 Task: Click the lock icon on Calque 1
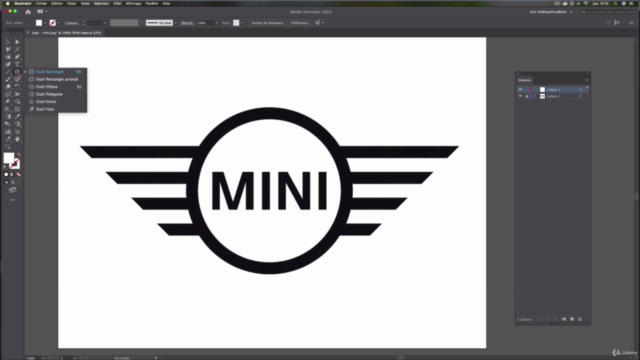(x=527, y=96)
